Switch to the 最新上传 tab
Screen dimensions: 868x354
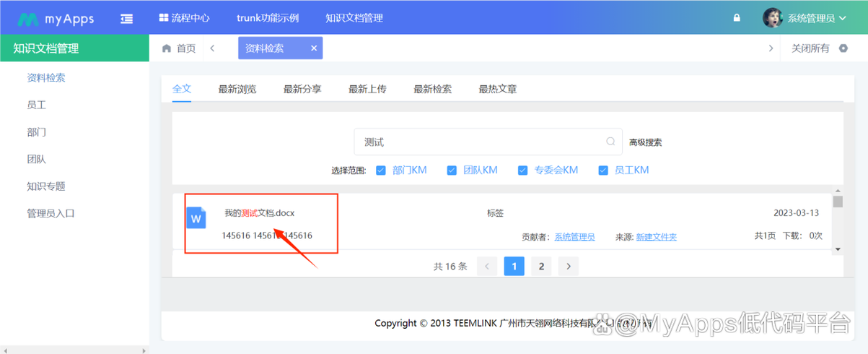(x=367, y=90)
